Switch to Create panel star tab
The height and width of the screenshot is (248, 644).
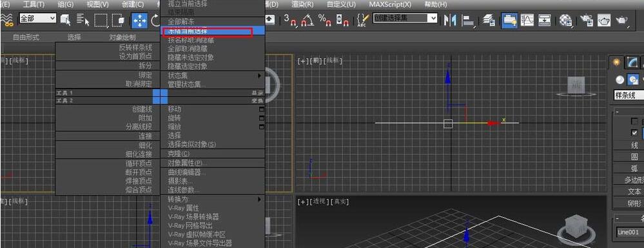(616, 62)
